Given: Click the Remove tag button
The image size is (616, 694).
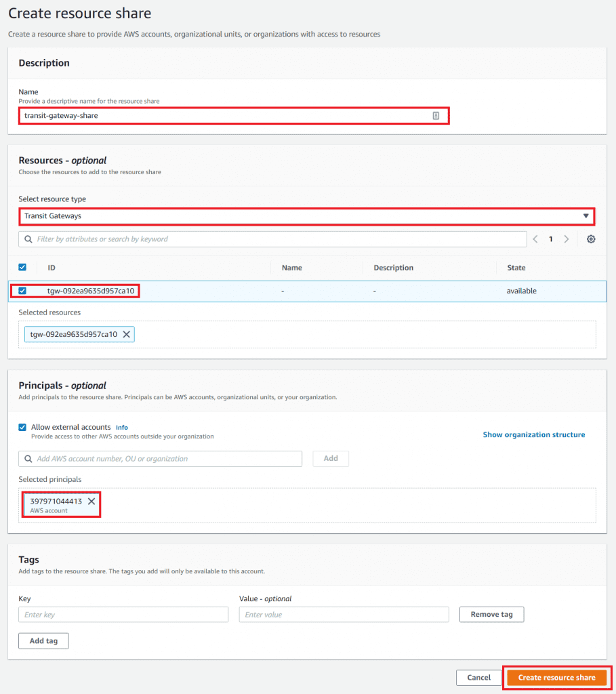Looking at the screenshot, I should point(491,615).
